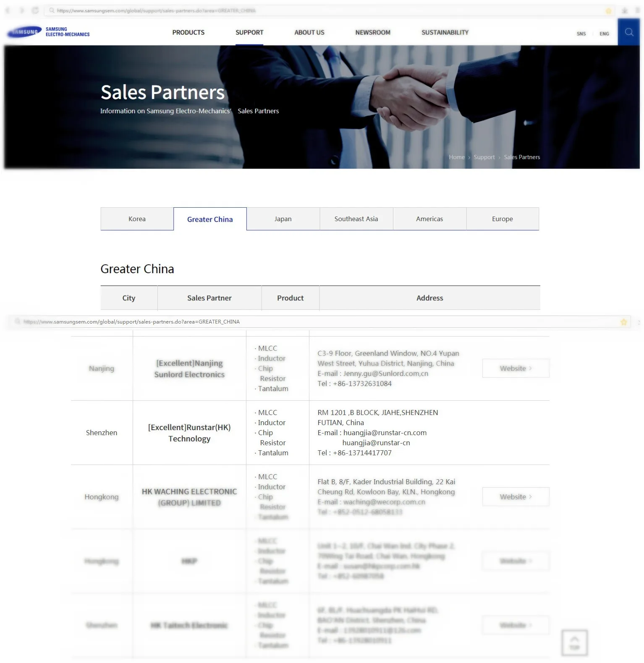This screenshot has height=663, width=644.
Task: Click the Product column header
Action: (291, 298)
